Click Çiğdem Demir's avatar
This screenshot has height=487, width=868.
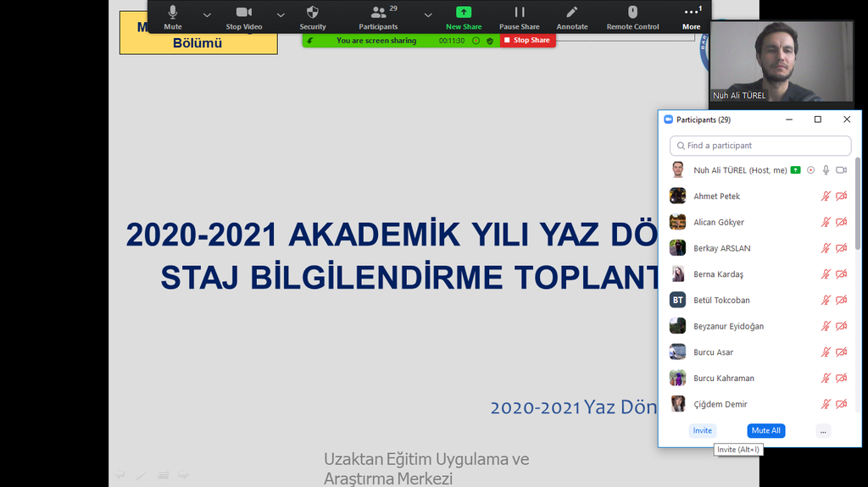pyautogui.click(x=677, y=404)
